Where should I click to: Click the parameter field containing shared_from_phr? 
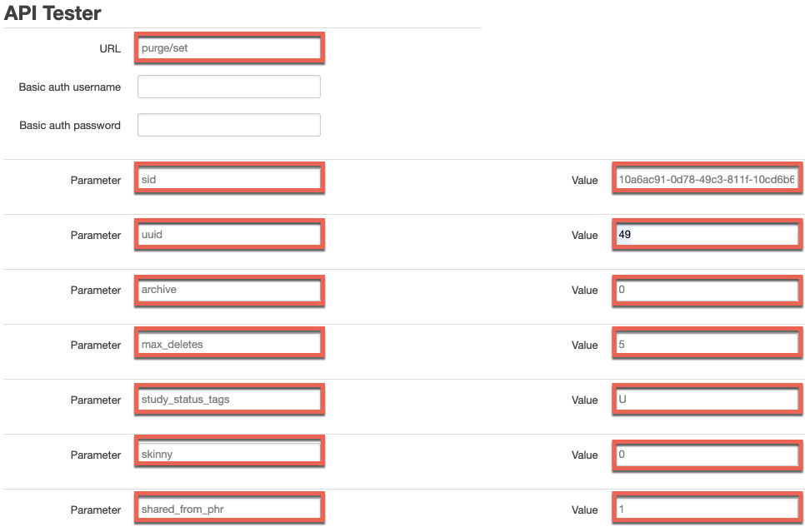point(229,507)
